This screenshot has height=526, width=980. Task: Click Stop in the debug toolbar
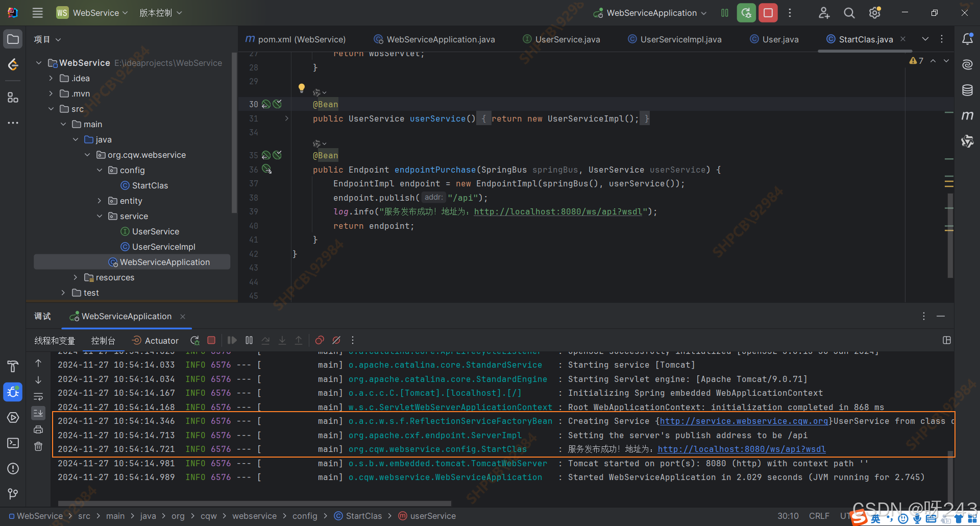[x=211, y=340]
